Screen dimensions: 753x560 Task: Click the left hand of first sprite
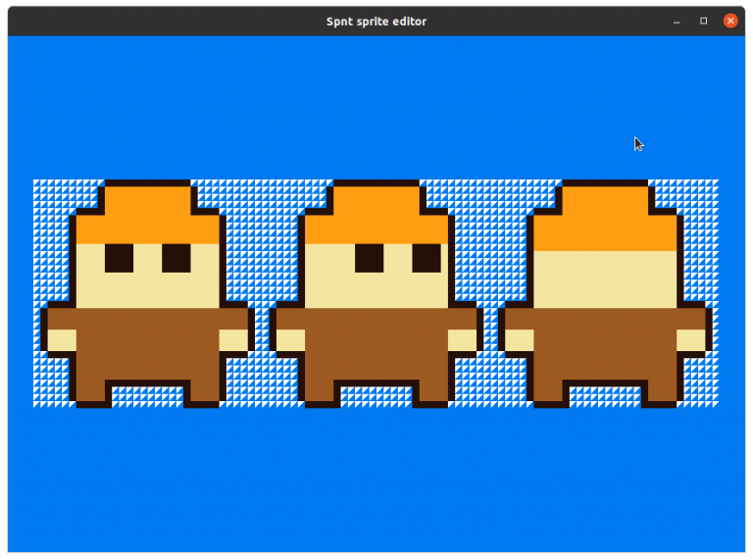pos(62,340)
